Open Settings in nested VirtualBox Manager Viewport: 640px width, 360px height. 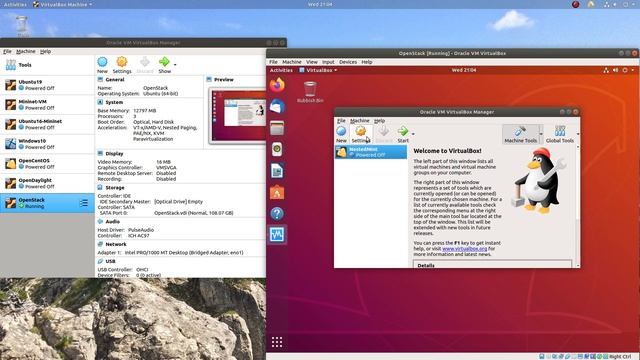(360, 134)
